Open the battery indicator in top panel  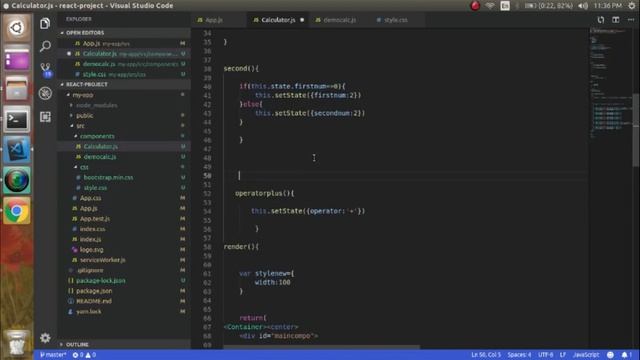548,6
